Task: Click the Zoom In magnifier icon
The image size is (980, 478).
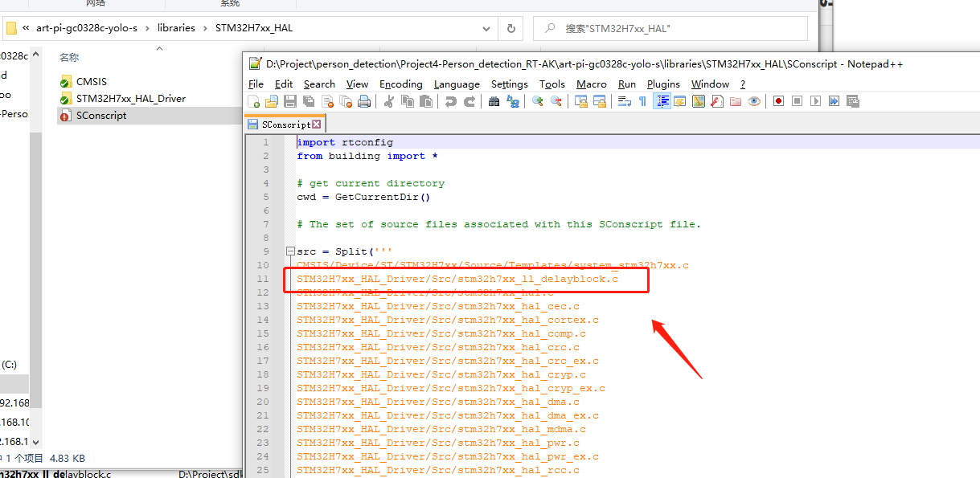Action: coord(537,101)
